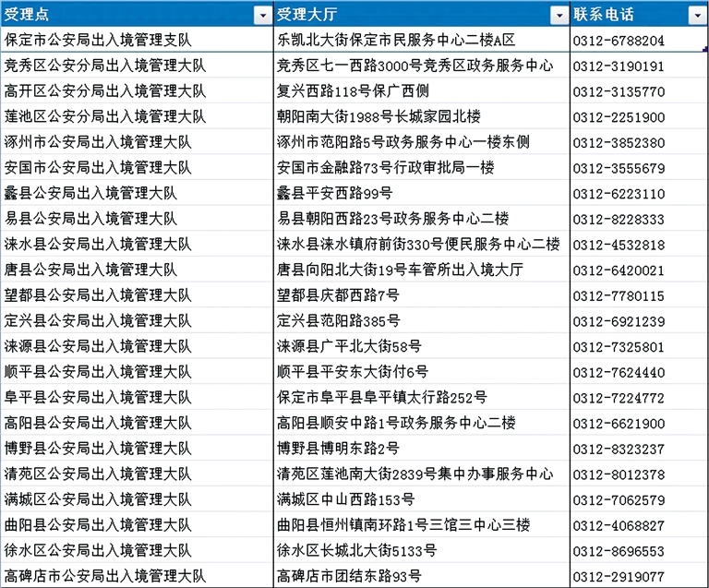
Task: Click address 乐凯北大街保定市民服务中心二楼A区
Action: click(x=396, y=40)
